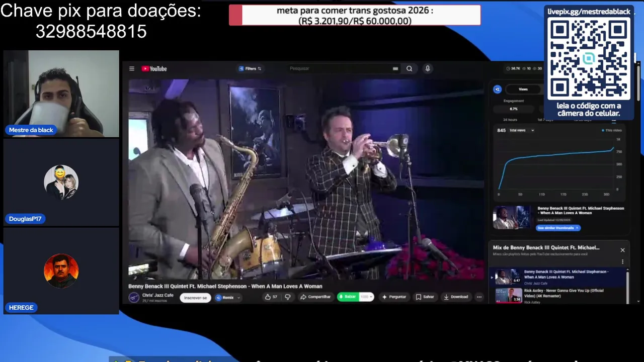Viewport: 644px width, 362px height.
Task: Open the three-dot more actions menu under video
Action: [x=479, y=297]
